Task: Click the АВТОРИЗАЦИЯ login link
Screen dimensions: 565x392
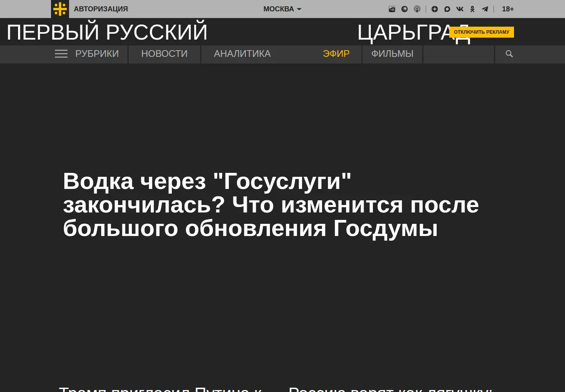Action: 101,9
